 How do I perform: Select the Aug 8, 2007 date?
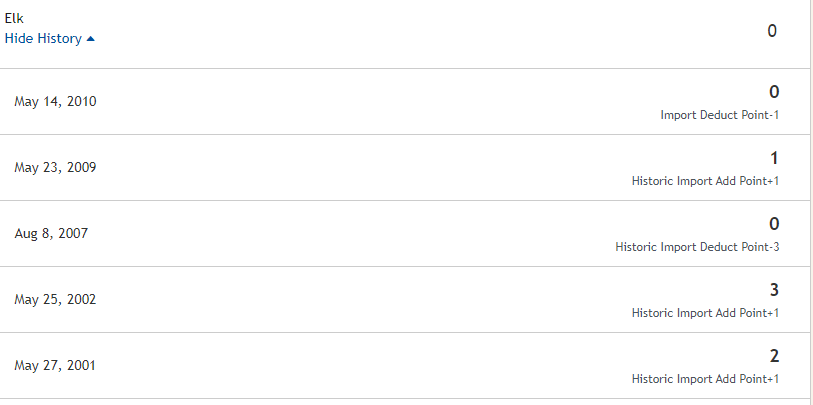tap(51, 233)
